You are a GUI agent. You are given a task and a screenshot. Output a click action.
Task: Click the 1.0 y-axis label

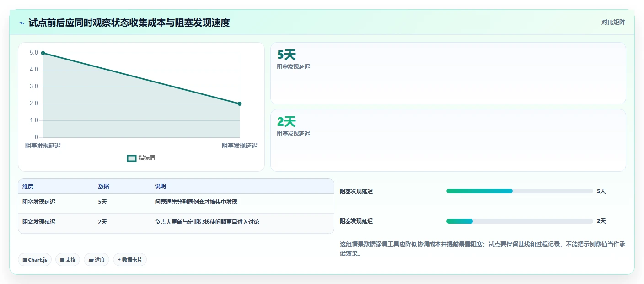(x=33, y=120)
